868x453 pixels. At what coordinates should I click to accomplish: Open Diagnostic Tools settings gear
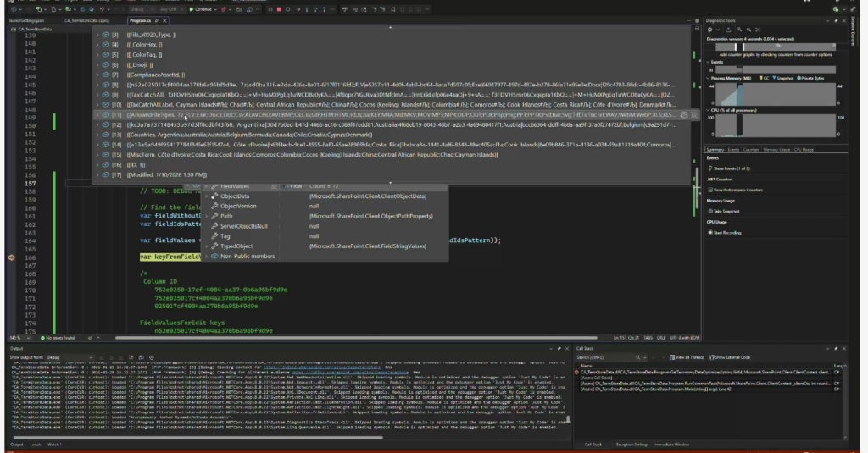click(x=709, y=28)
